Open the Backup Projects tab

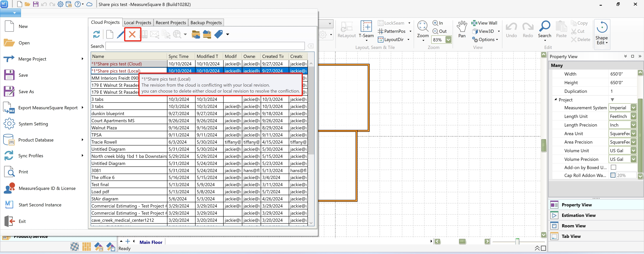(x=206, y=22)
